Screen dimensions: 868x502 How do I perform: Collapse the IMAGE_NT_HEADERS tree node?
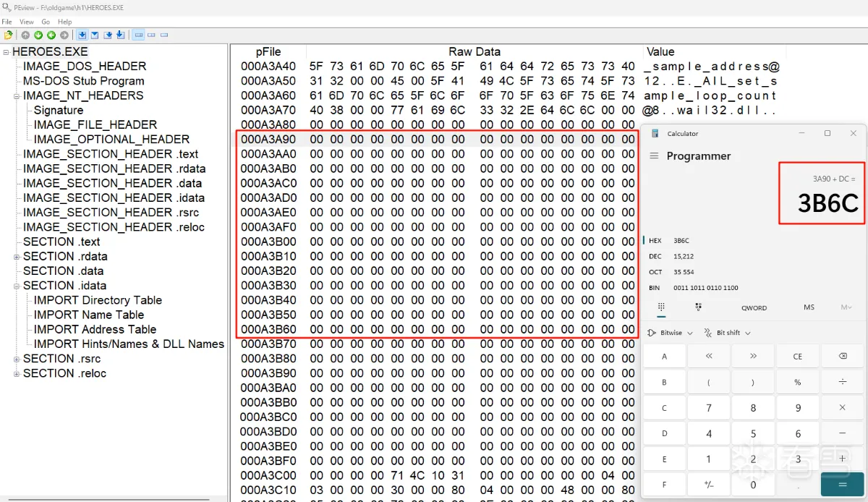[17, 96]
